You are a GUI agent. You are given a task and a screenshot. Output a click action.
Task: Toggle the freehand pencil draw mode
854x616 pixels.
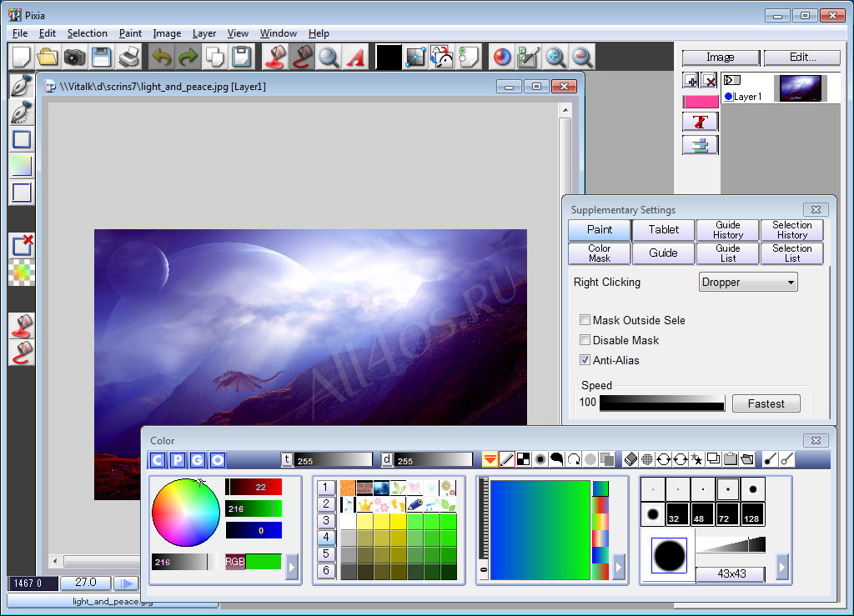click(x=506, y=459)
